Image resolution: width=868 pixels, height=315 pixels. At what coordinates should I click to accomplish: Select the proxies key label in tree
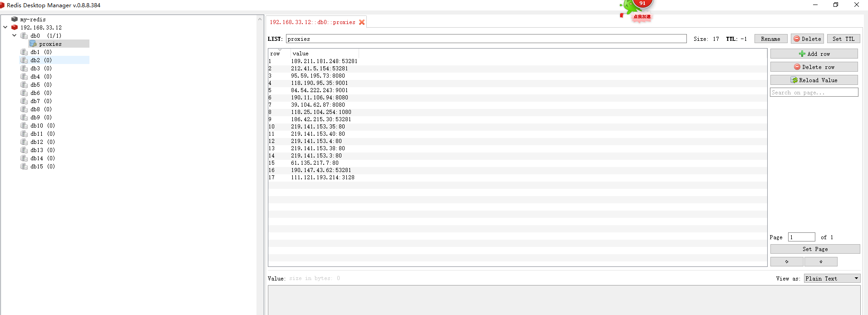[50, 44]
